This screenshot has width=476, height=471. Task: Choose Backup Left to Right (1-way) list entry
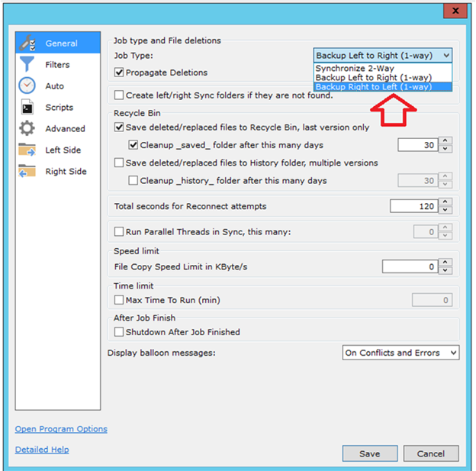pyautogui.click(x=383, y=77)
